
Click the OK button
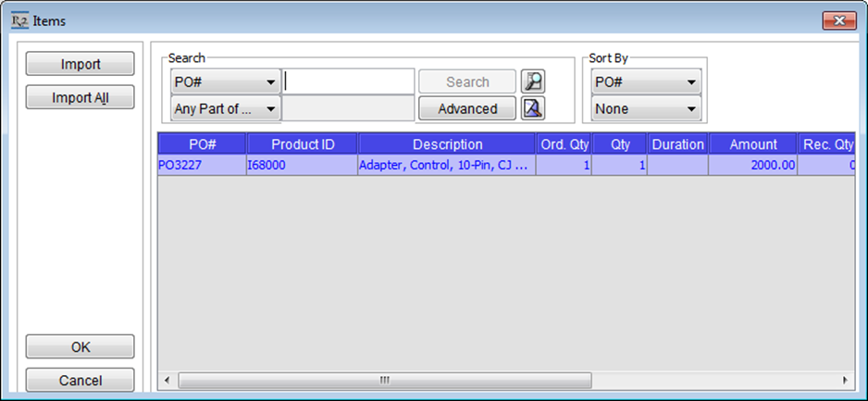tap(81, 346)
